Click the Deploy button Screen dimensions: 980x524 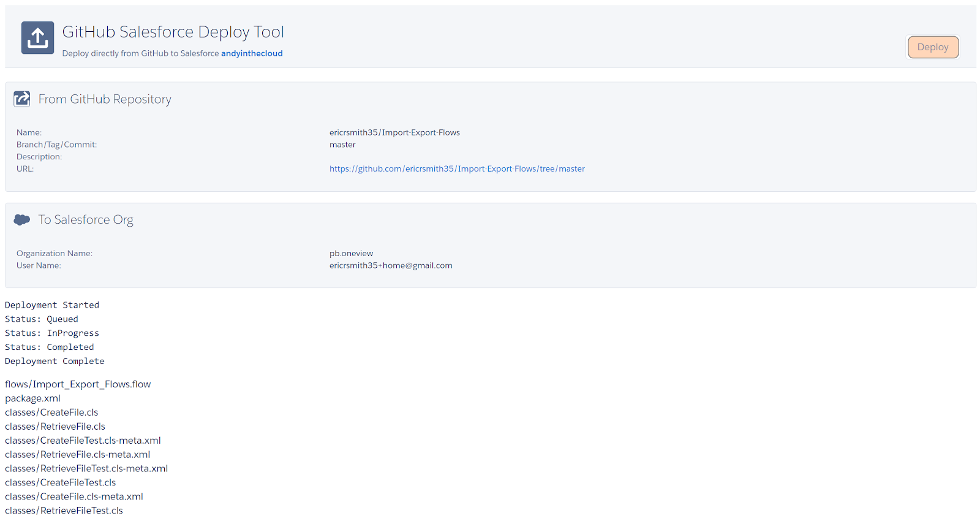(933, 47)
